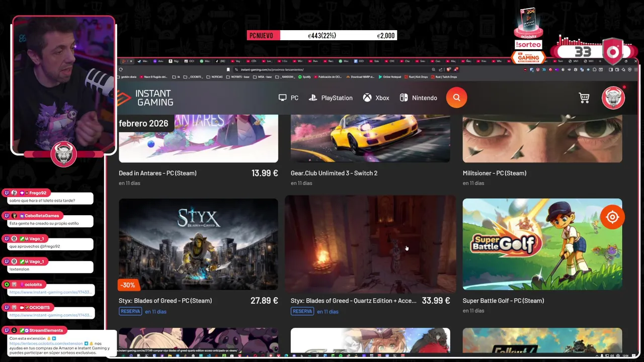The width and height of the screenshot is (644, 362).
Task: Click the !sorteo overlay label
Action: [x=528, y=44]
